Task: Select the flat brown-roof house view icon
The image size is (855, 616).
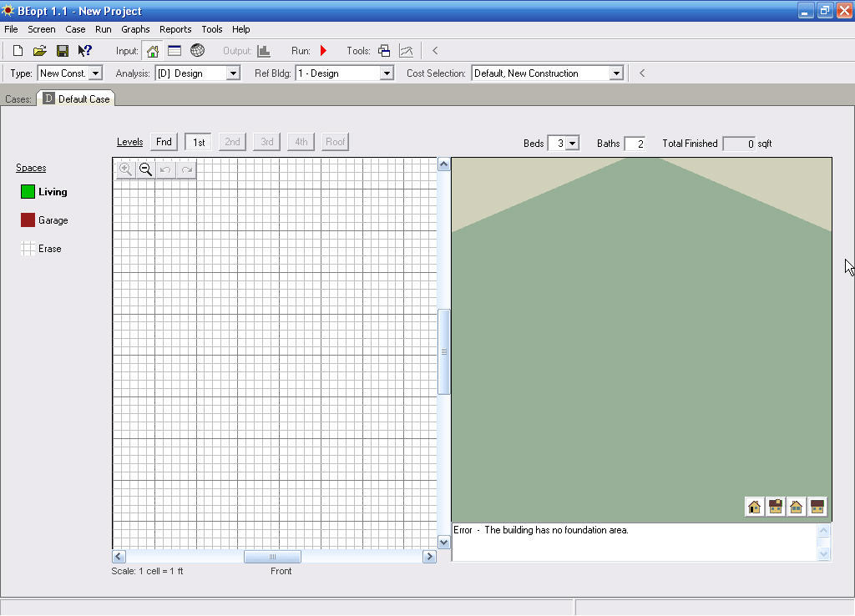Action: coord(817,507)
